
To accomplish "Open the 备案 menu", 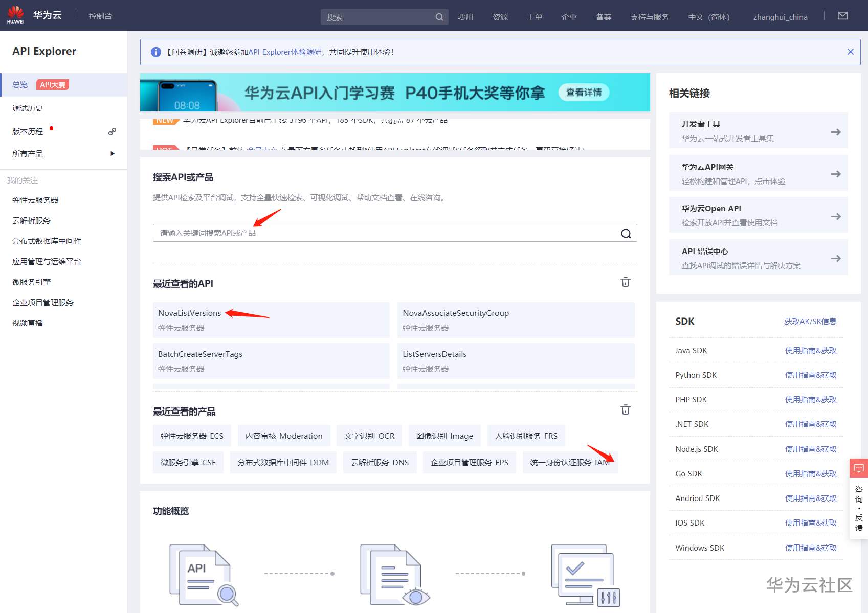I will (x=604, y=17).
